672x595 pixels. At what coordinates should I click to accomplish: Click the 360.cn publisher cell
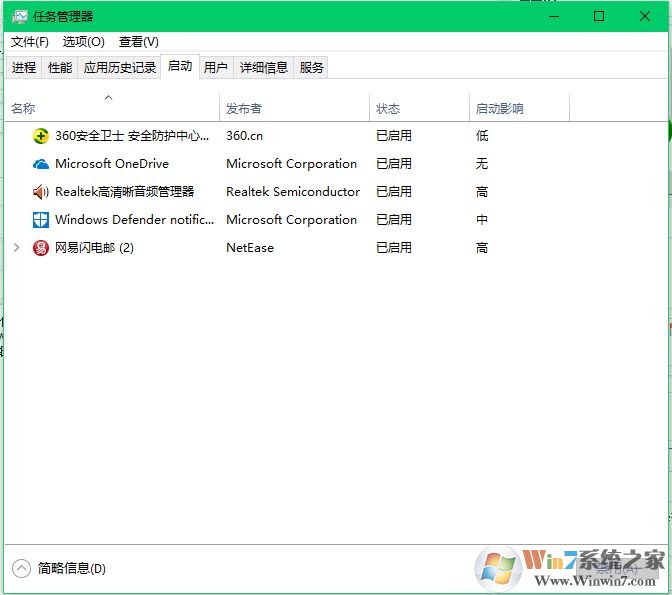pyautogui.click(x=244, y=136)
